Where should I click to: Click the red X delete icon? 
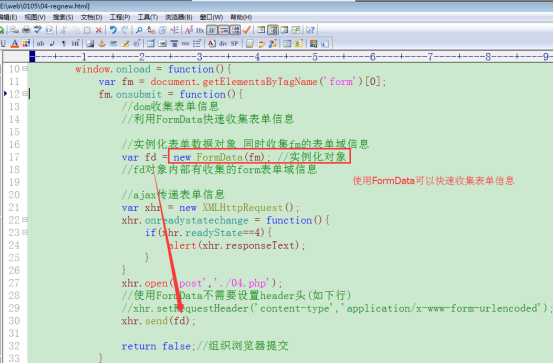(x=99, y=30)
